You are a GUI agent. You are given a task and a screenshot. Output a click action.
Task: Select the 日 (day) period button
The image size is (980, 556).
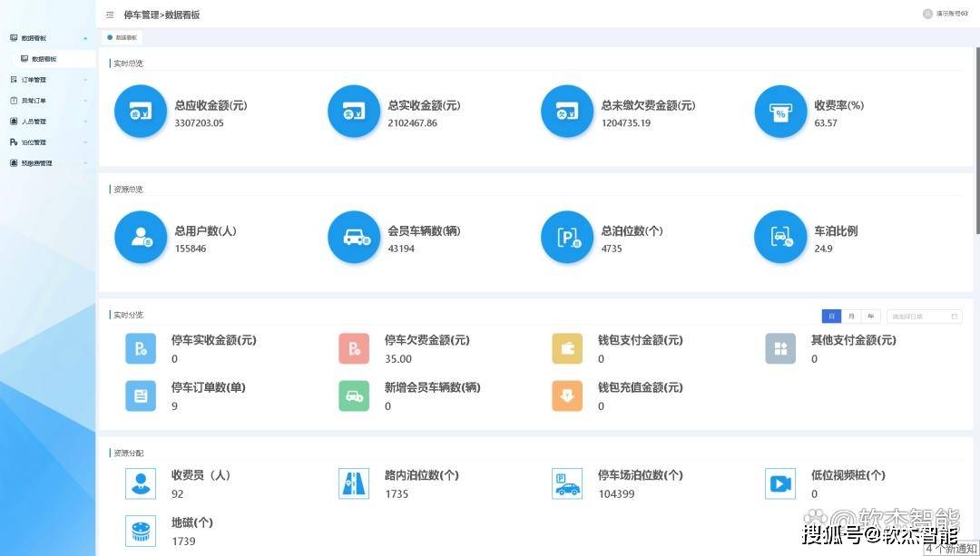coord(831,317)
